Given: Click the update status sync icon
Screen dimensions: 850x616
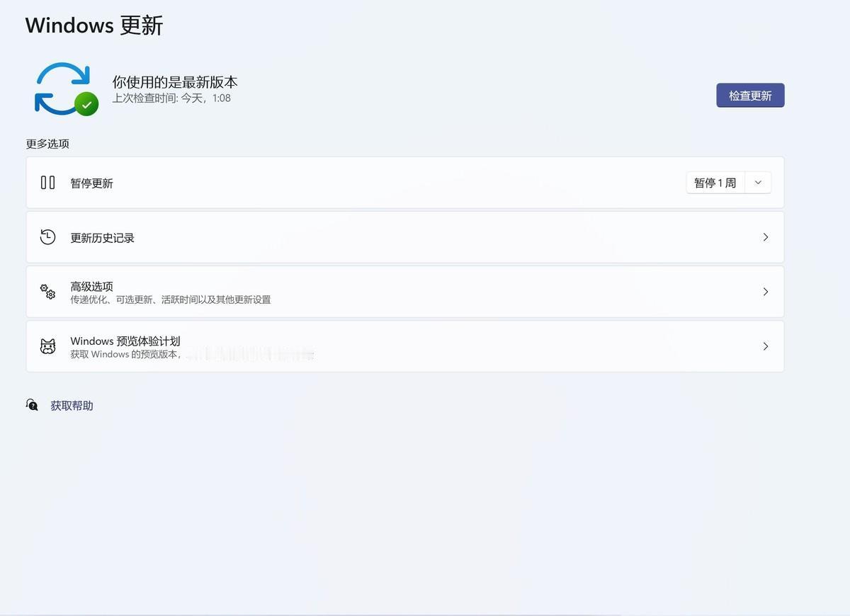Looking at the screenshot, I should coord(66,90).
